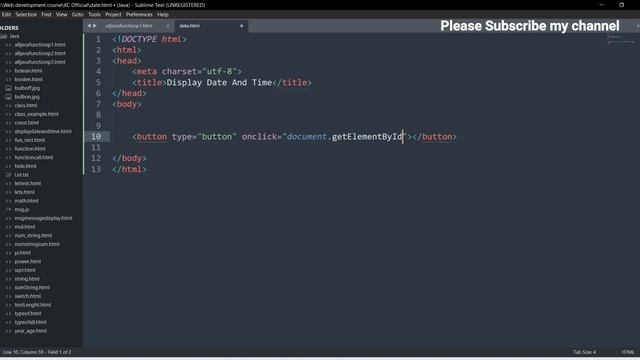Click the image icon beside bulboff.jpg
The height and width of the screenshot is (360, 640).
point(8,88)
